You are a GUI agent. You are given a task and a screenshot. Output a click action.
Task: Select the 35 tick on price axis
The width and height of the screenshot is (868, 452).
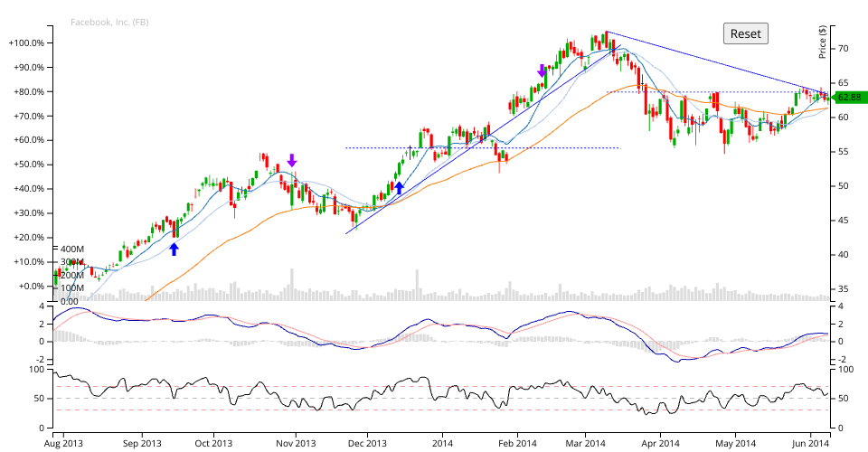coord(842,289)
